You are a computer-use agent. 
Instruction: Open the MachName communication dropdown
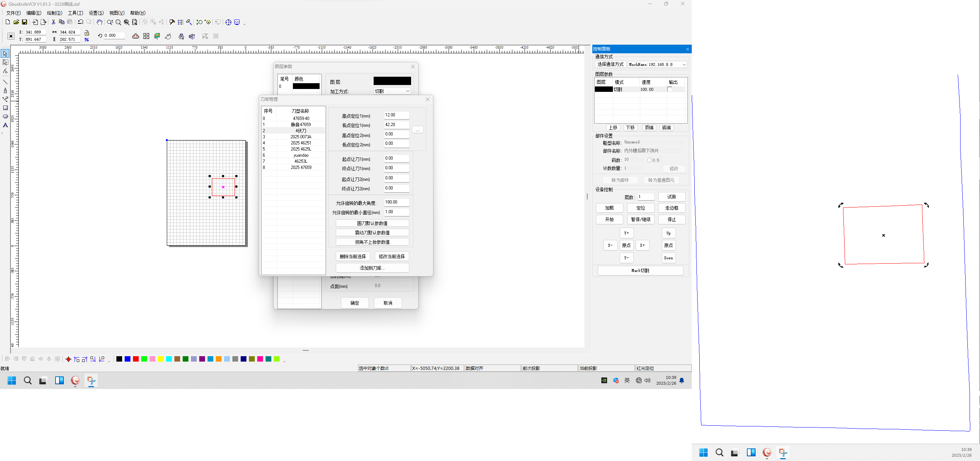(x=683, y=65)
